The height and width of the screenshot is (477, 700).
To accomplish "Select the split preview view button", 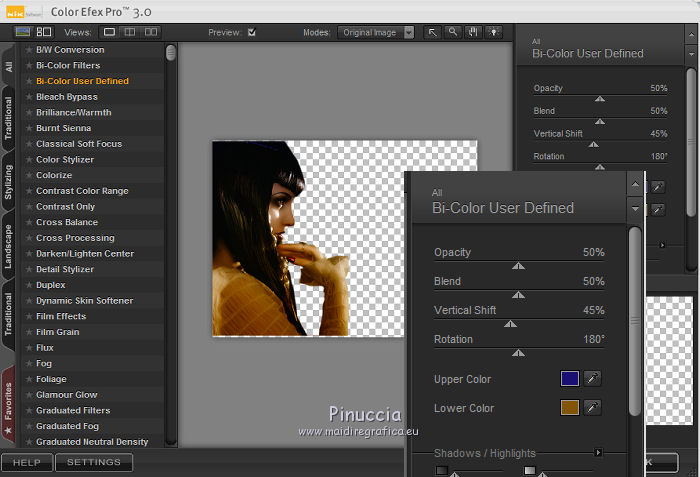I will [x=130, y=32].
